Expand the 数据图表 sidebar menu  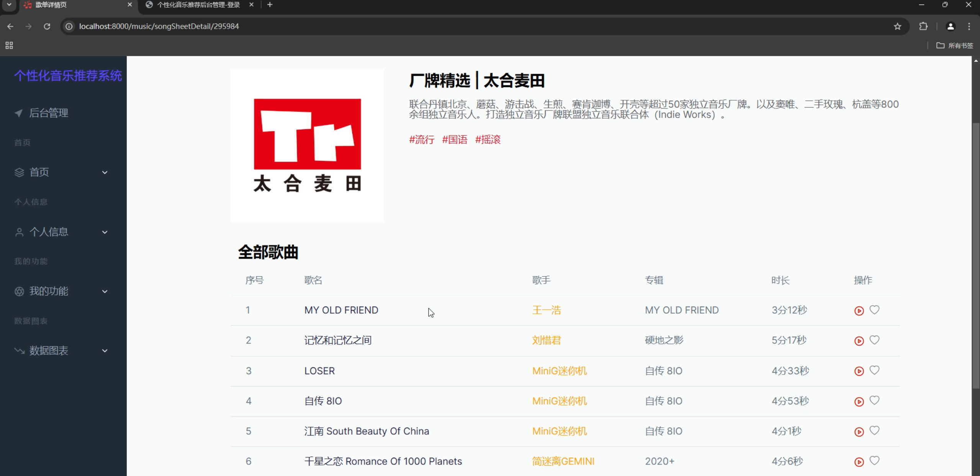point(61,350)
